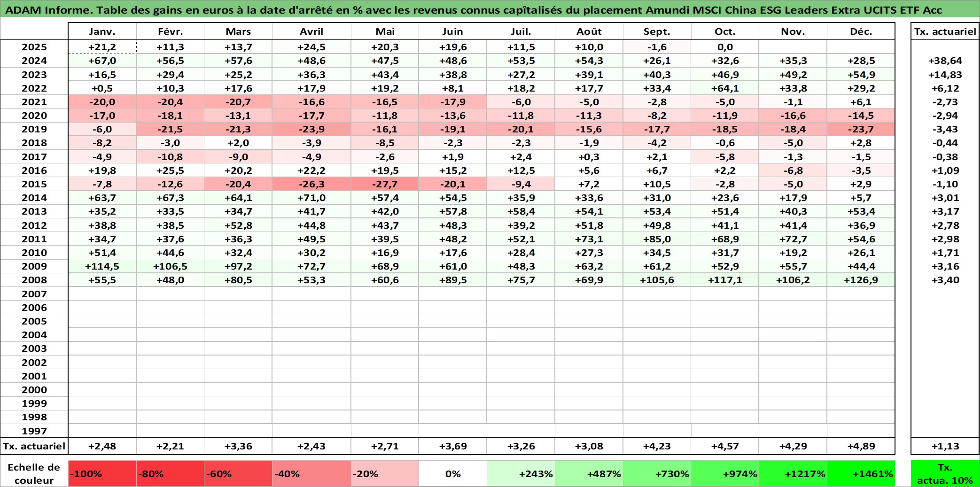Select cell '+0,5' for January 2022
The width and height of the screenshot is (980, 487).
102,88
